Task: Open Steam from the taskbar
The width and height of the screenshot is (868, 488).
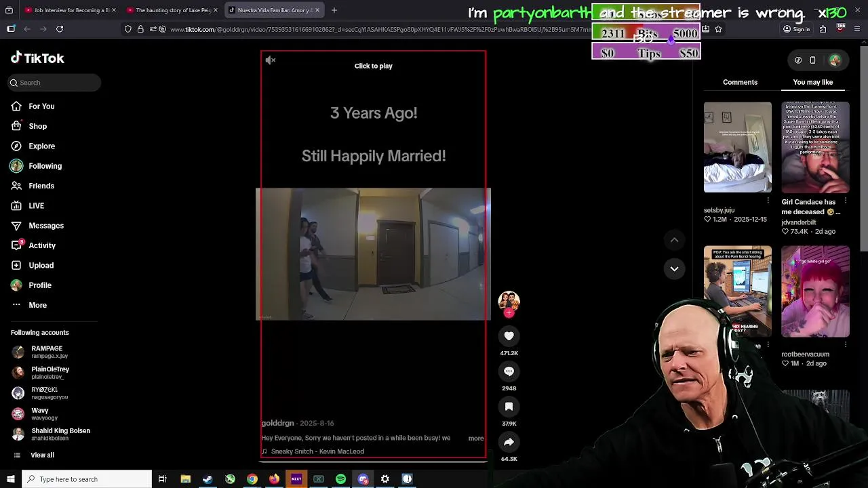Action: pyautogui.click(x=208, y=479)
